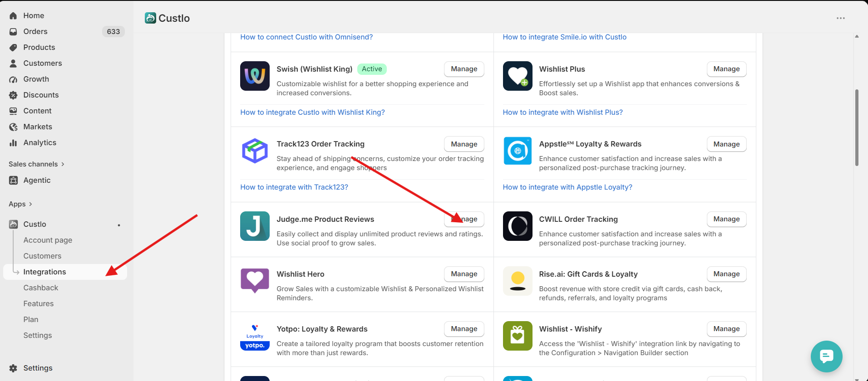
Task: Open Settings under the Custlo app
Action: 38,336
